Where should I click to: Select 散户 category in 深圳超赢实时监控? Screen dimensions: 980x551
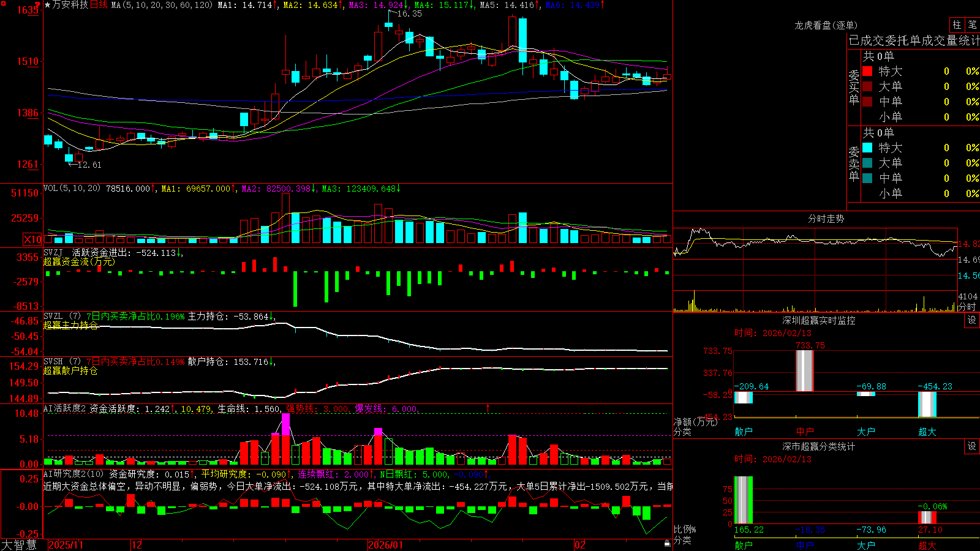click(x=744, y=432)
